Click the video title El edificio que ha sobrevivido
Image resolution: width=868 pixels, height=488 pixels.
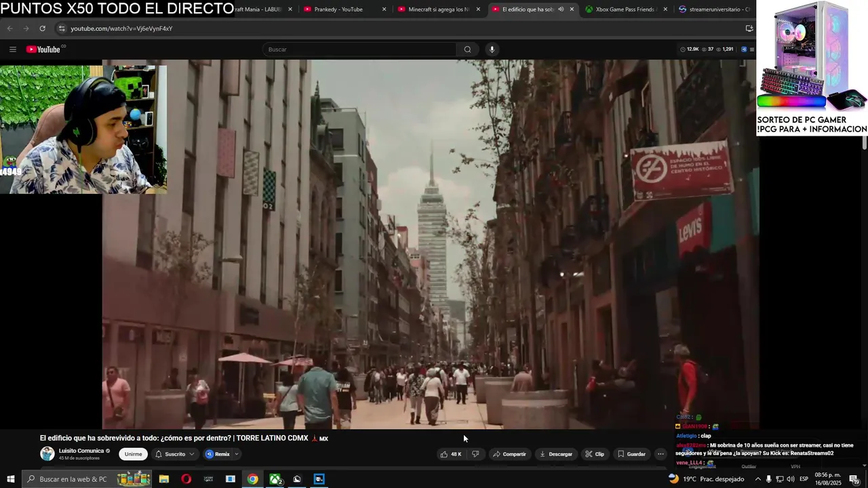(x=184, y=439)
